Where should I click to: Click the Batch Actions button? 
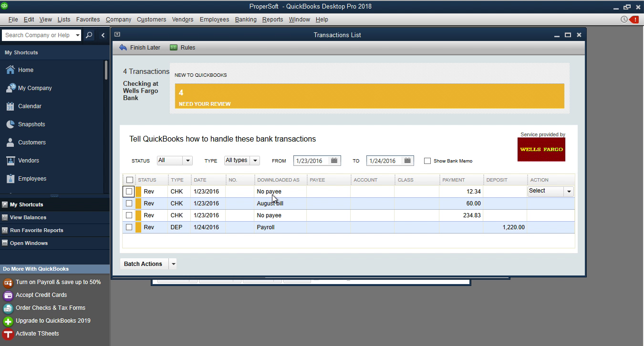(x=143, y=264)
